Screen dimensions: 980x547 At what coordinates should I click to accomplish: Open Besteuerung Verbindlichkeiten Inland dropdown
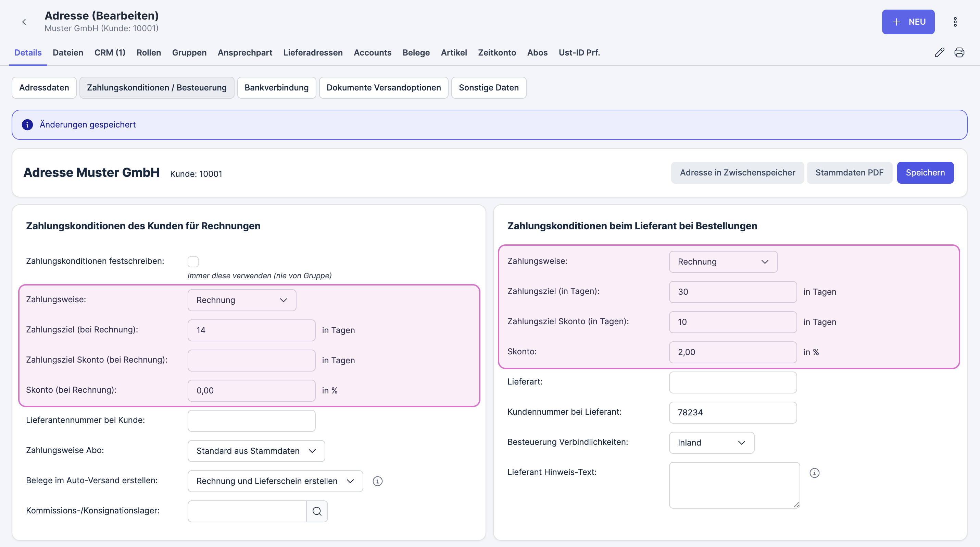[x=711, y=443]
